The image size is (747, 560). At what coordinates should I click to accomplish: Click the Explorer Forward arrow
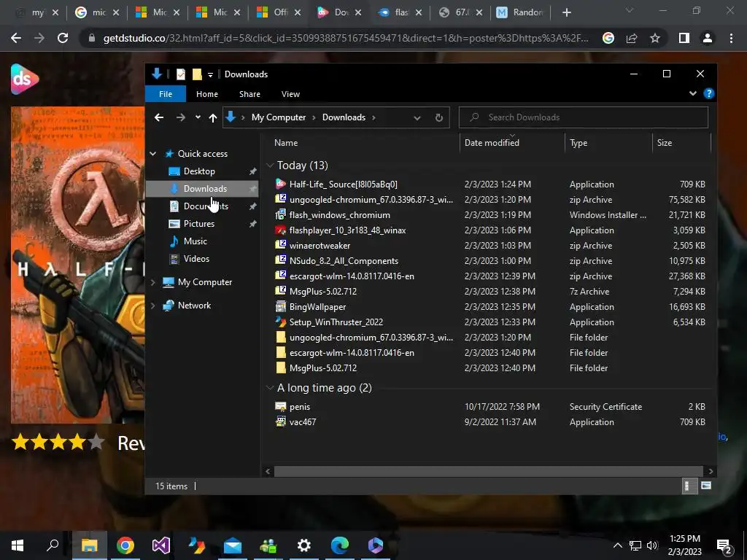click(181, 117)
